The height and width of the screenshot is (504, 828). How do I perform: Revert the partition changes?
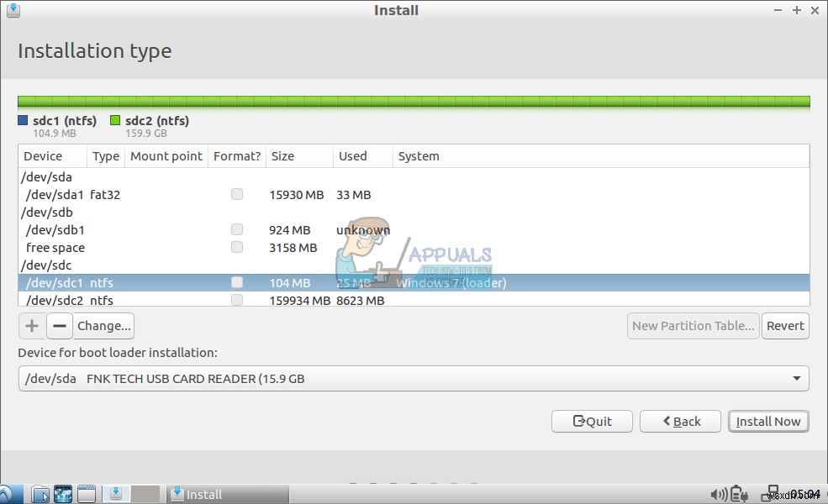(785, 326)
